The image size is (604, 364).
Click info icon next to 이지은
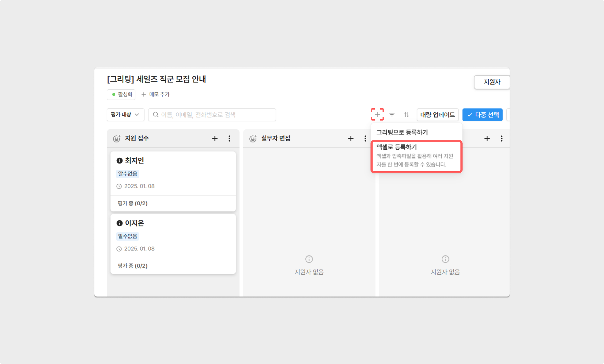(119, 223)
